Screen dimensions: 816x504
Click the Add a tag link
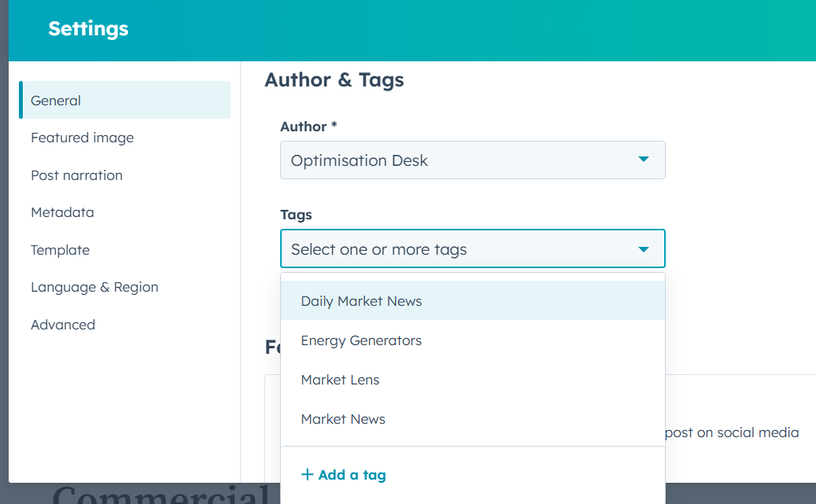[x=352, y=475]
